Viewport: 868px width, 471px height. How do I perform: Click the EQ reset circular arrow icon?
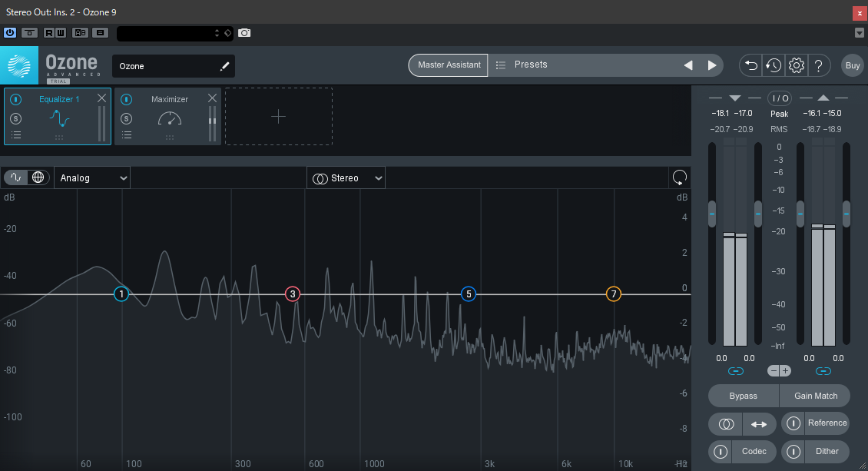pyautogui.click(x=679, y=177)
